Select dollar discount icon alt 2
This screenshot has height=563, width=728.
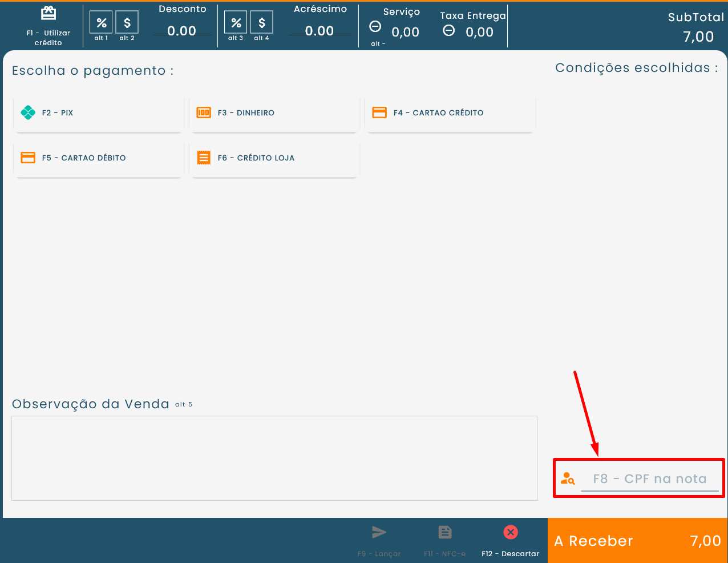[x=127, y=23]
